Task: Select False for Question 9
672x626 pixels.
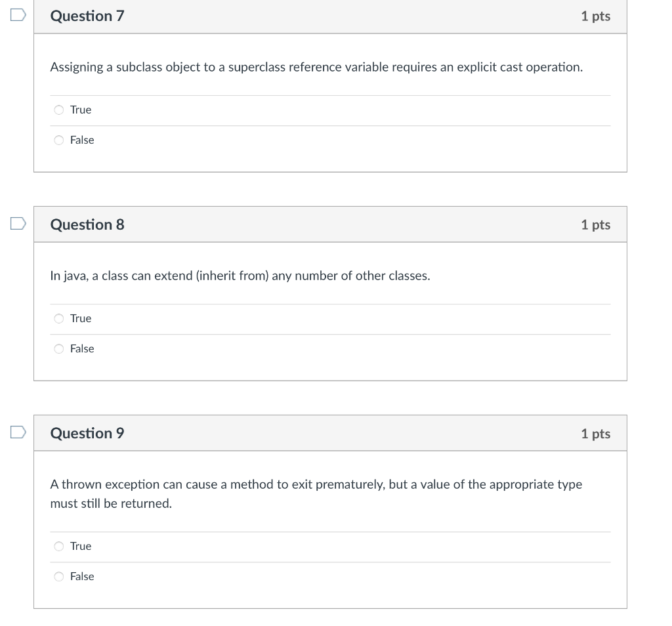Action: pyautogui.click(x=59, y=576)
